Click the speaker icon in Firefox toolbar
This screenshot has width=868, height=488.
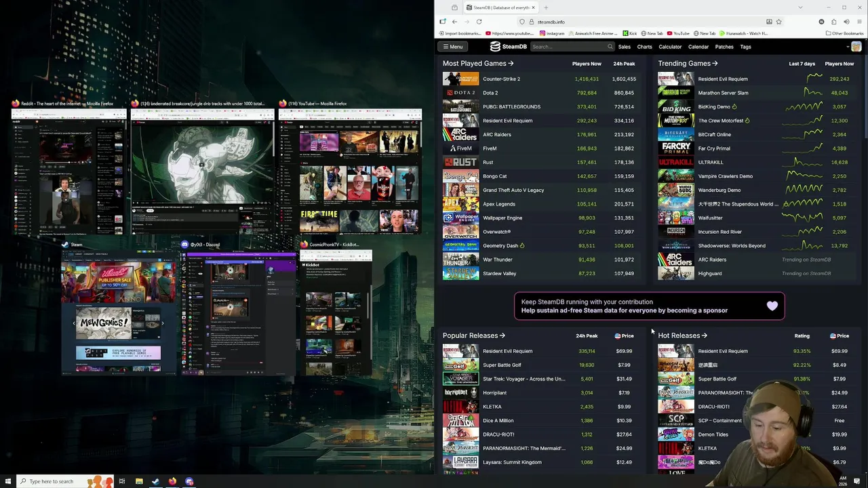coord(846,22)
